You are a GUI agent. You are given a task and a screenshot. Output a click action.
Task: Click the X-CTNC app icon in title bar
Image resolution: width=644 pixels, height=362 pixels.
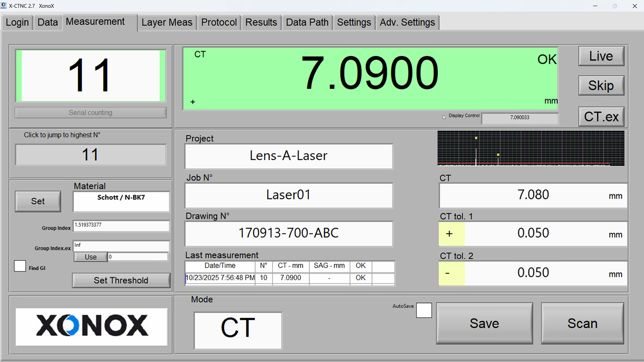(4, 6)
